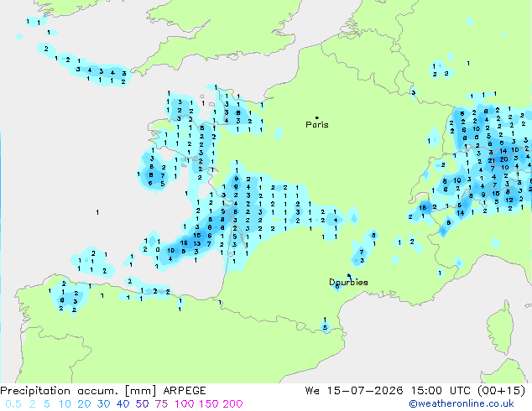The width and height of the screenshot is (532, 411).
Task: Click the 15:00 UTC time text
Action: [441, 391]
